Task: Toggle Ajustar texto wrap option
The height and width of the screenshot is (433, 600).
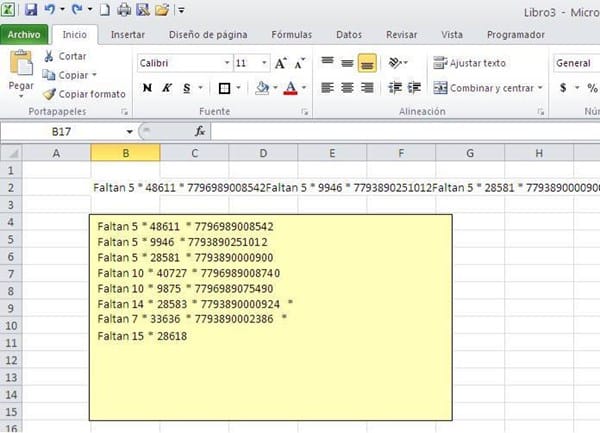Action: tap(470, 63)
